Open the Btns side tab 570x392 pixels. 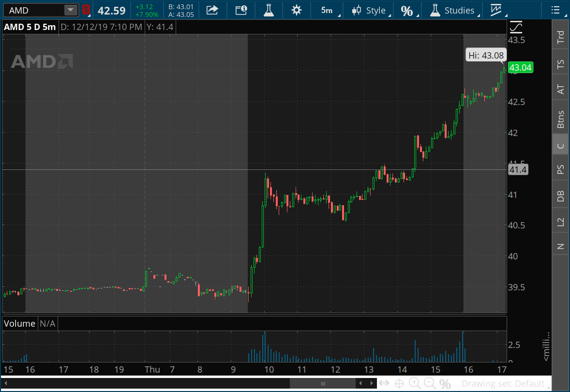tap(560, 119)
